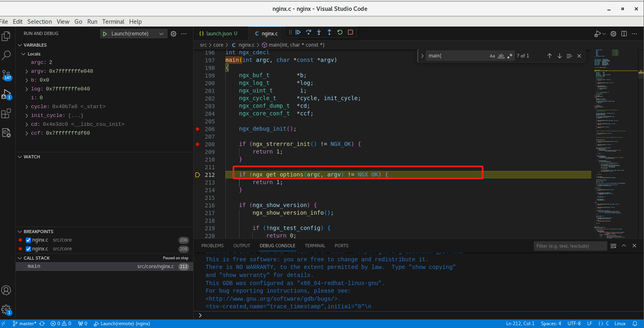Click errors and warnings count in status bar
The height and width of the screenshot is (328, 644).
coord(61,324)
